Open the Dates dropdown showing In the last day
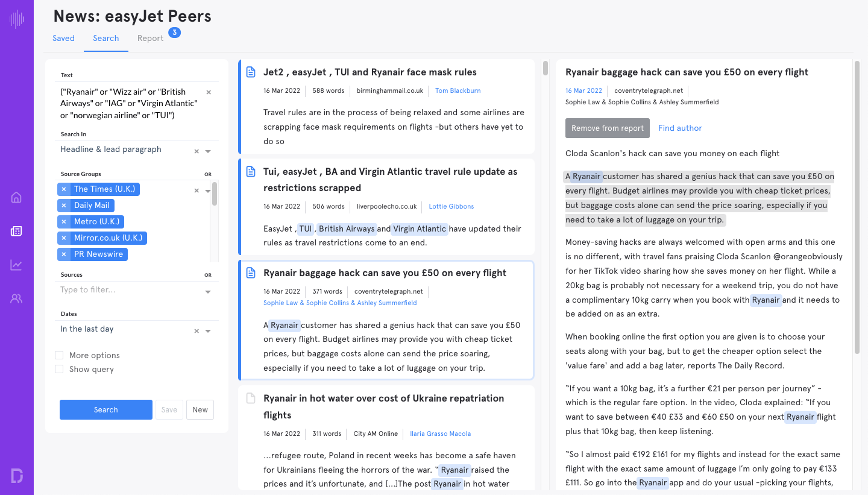Image resolution: width=868 pixels, height=495 pixels. point(207,330)
